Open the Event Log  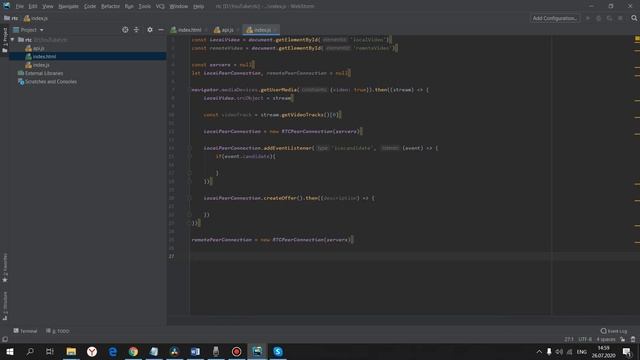point(614,331)
